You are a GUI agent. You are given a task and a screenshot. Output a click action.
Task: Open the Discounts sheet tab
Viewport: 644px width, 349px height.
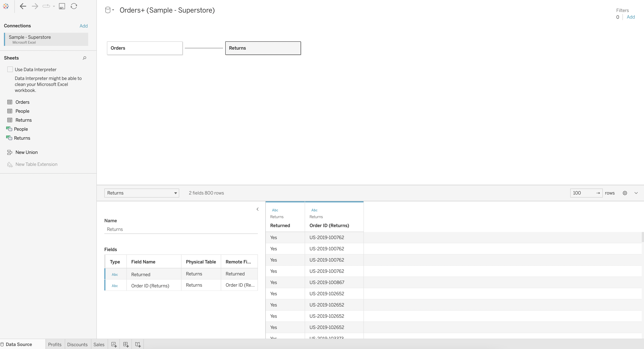point(78,344)
